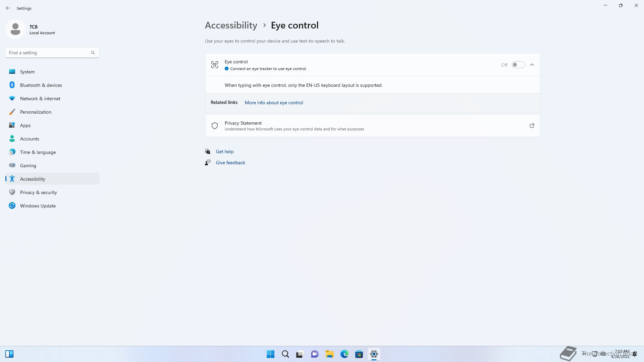
Task: Open taskbar Search magnifier
Action: (285, 354)
